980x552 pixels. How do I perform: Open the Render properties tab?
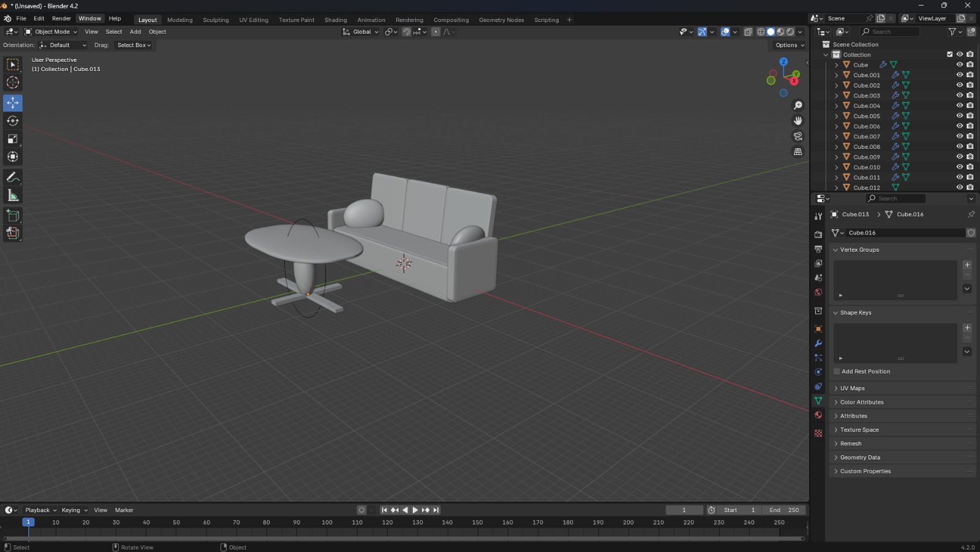click(818, 234)
